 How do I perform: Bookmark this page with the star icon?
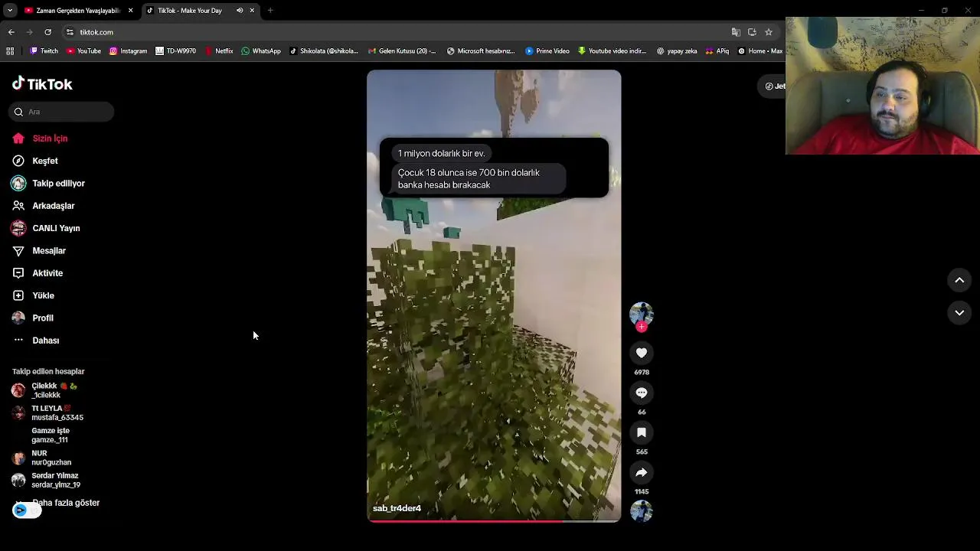point(769,32)
